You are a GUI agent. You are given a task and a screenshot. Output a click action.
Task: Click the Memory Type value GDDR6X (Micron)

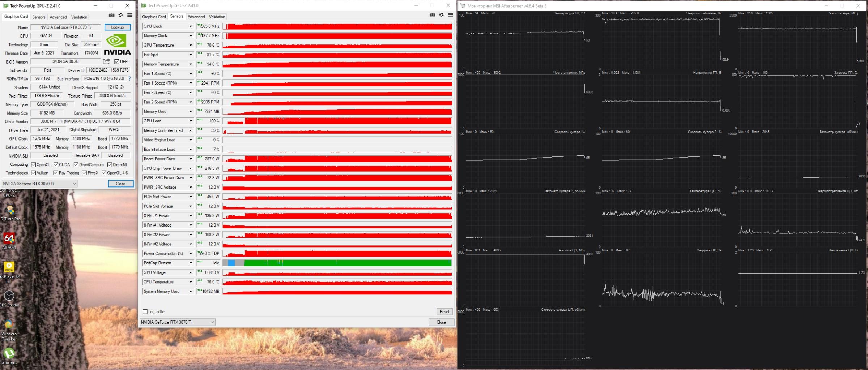click(x=52, y=104)
